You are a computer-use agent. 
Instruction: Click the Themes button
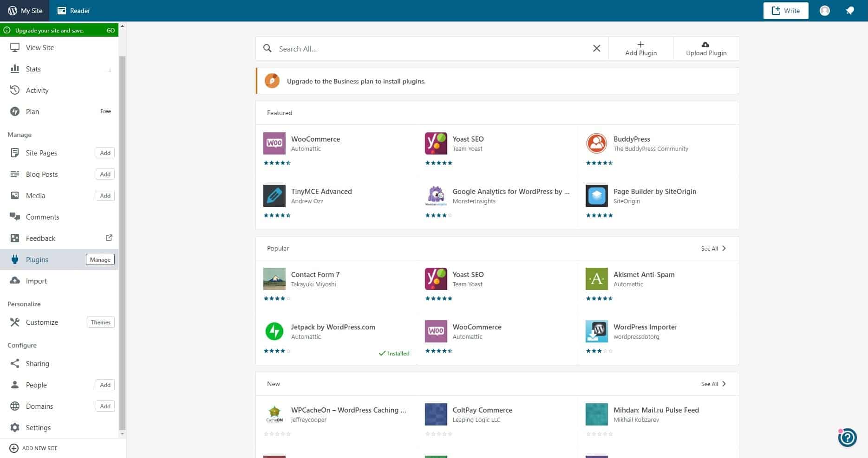(101, 323)
